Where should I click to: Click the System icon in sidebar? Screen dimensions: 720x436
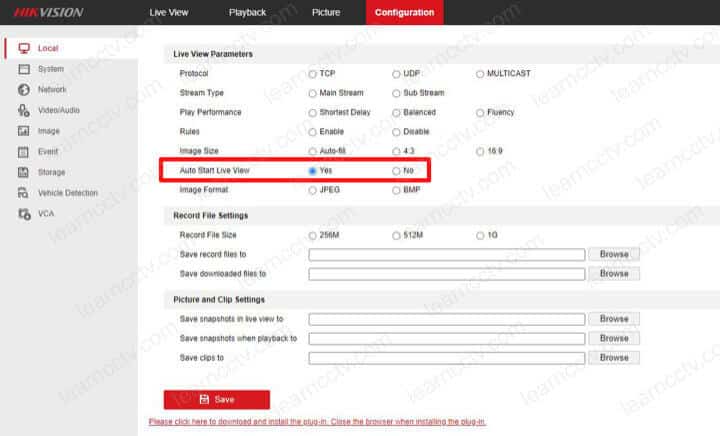pos(24,69)
